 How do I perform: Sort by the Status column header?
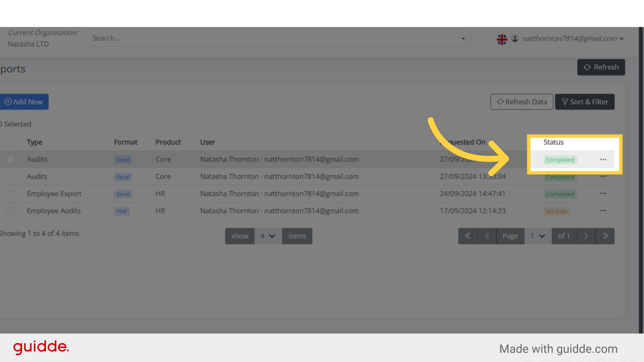[x=553, y=142]
